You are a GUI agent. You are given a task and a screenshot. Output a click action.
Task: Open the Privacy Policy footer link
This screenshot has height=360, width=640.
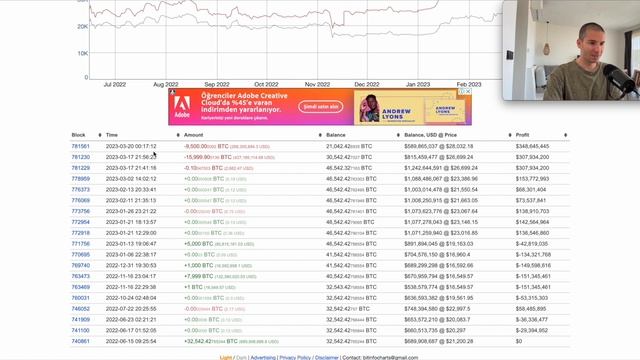coord(295,358)
